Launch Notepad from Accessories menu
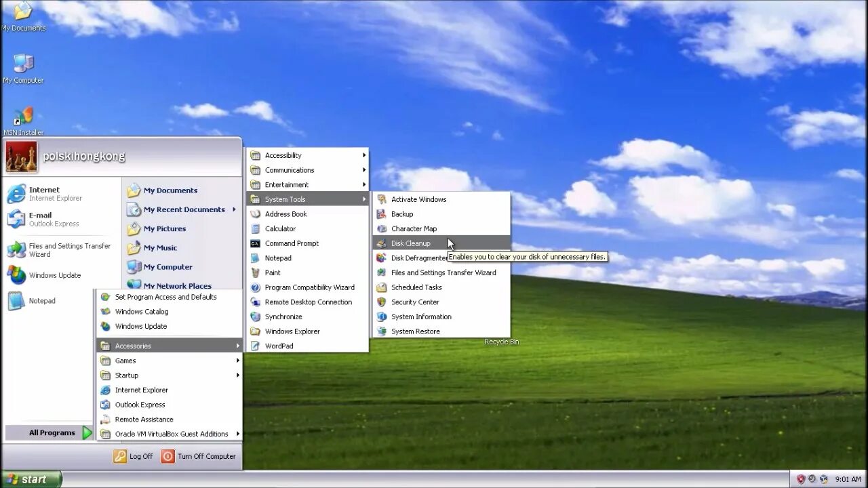The image size is (868, 488). [308, 258]
